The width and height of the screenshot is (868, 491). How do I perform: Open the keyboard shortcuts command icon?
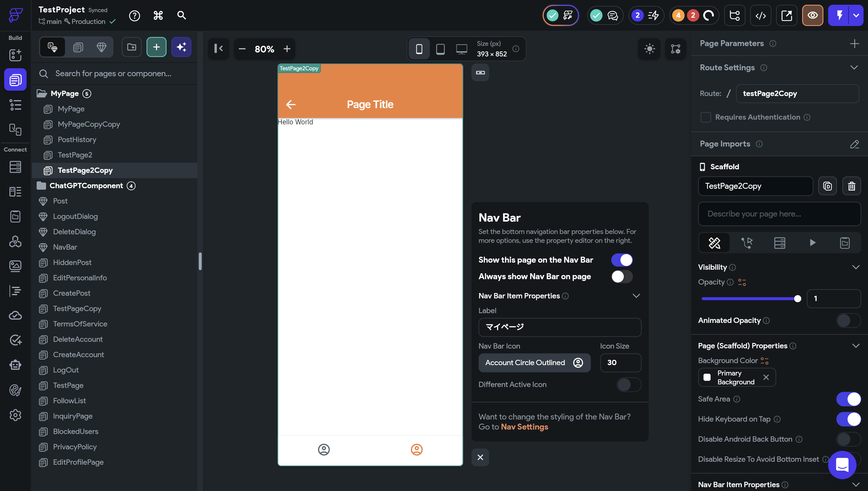(158, 16)
